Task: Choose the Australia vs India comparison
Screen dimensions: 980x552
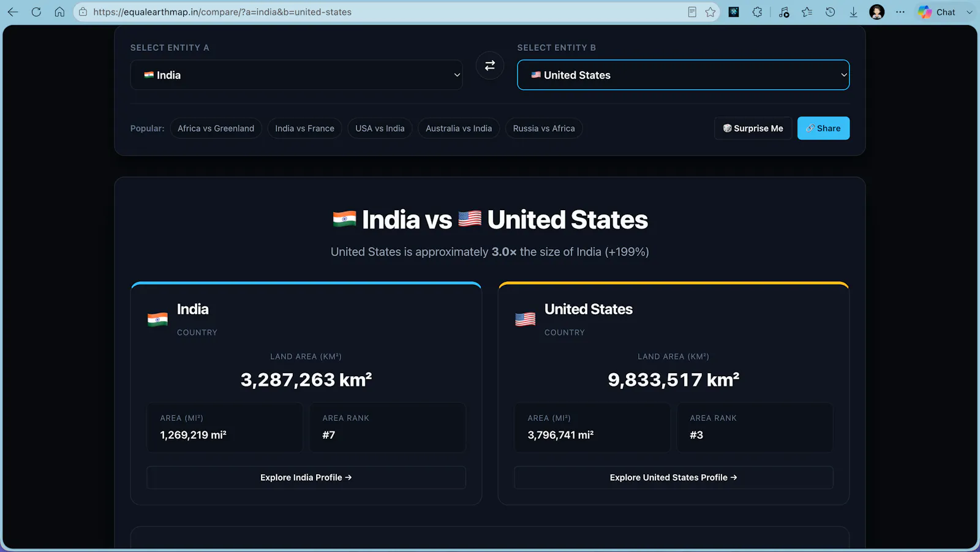Action: point(459,128)
